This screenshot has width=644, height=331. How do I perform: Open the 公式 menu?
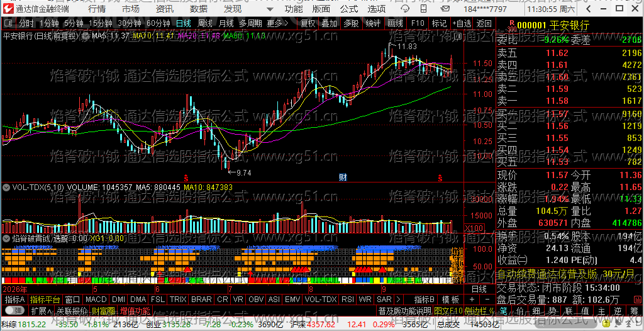coord(349,9)
